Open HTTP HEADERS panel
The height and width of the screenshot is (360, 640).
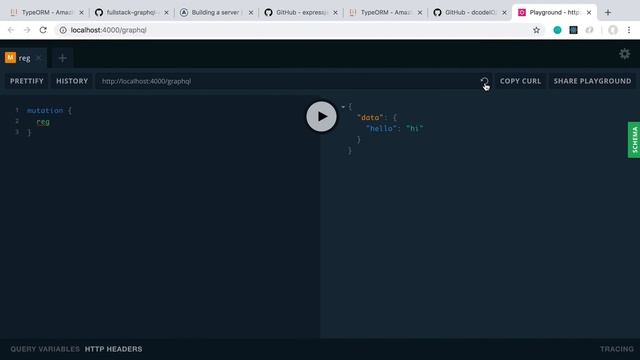coord(113,349)
